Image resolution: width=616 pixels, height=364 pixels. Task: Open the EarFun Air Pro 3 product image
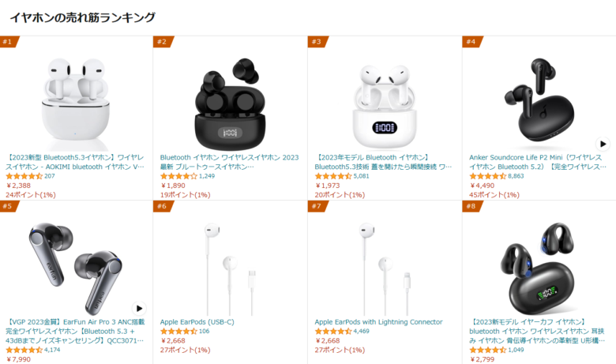pos(76,268)
